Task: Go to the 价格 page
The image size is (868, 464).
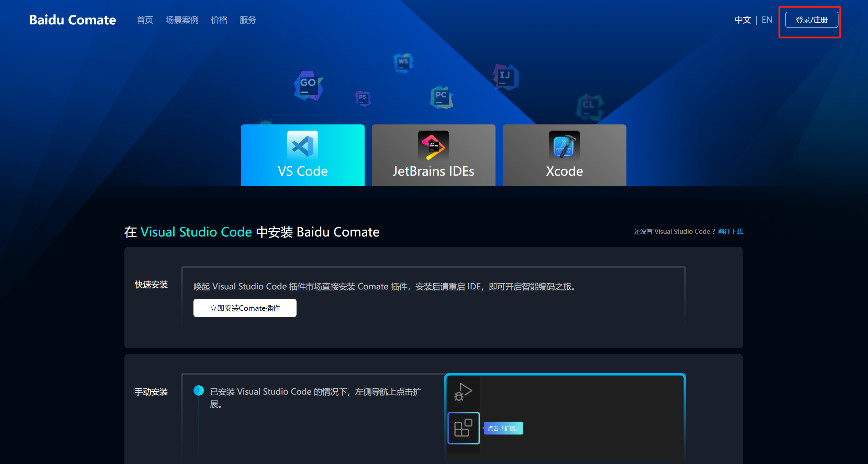Action: (x=219, y=20)
